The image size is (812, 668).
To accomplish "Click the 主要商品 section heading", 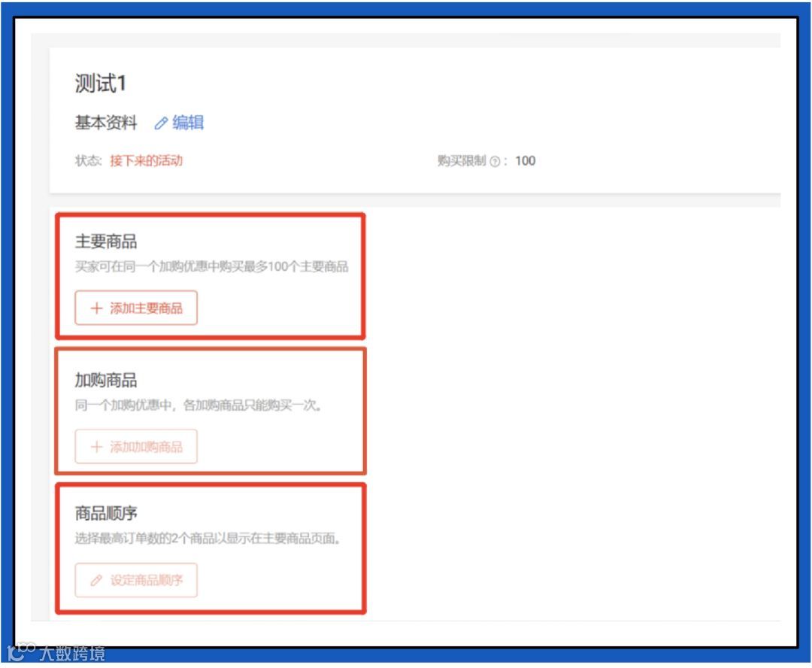I will tap(106, 241).
